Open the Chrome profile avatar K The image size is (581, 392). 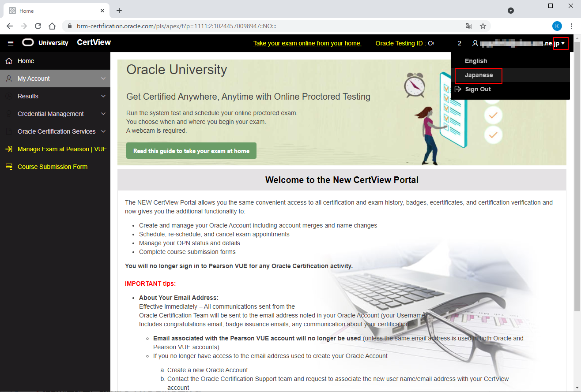coord(557,26)
